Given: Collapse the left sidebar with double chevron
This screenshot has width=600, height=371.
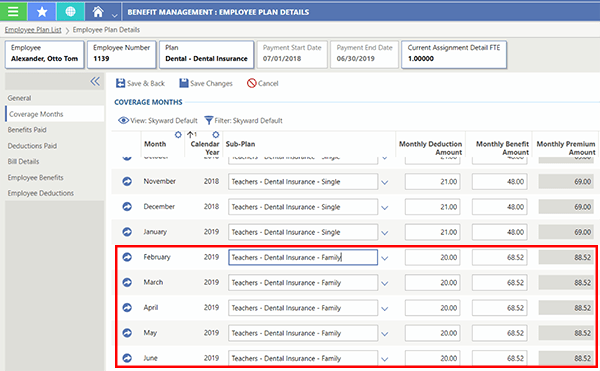Looking at the screenshot, I should [95, 81].
